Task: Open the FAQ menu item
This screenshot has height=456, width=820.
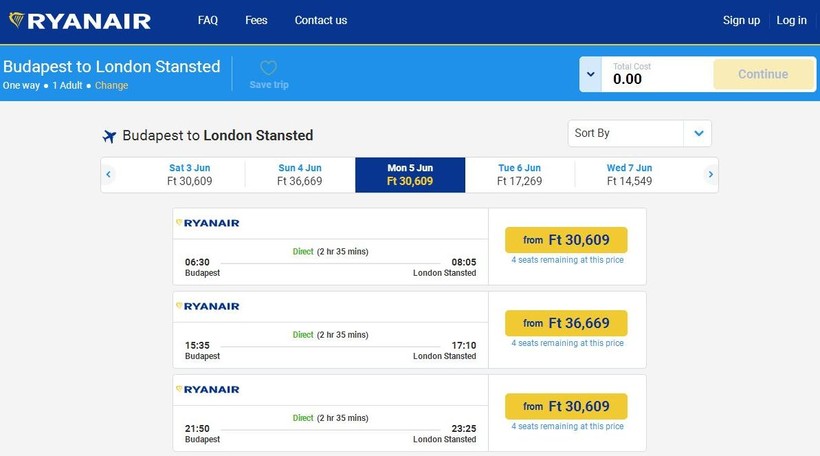Action: [208, 20]
